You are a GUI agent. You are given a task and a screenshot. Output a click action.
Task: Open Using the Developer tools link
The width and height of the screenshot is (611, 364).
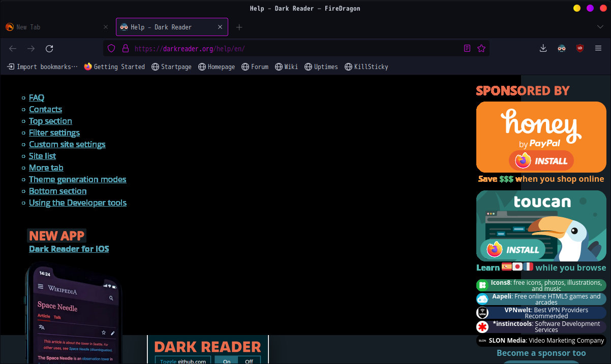click(x=78, y=203)
